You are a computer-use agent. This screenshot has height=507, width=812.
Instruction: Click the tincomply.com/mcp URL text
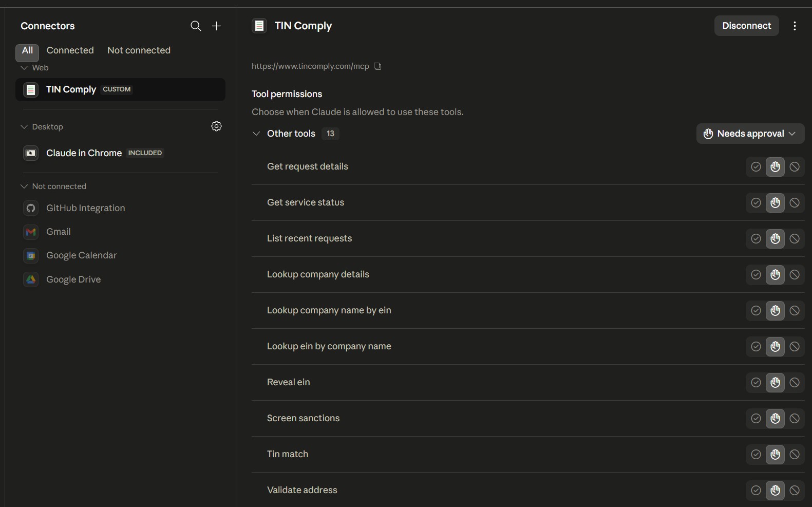coord(310,66)
